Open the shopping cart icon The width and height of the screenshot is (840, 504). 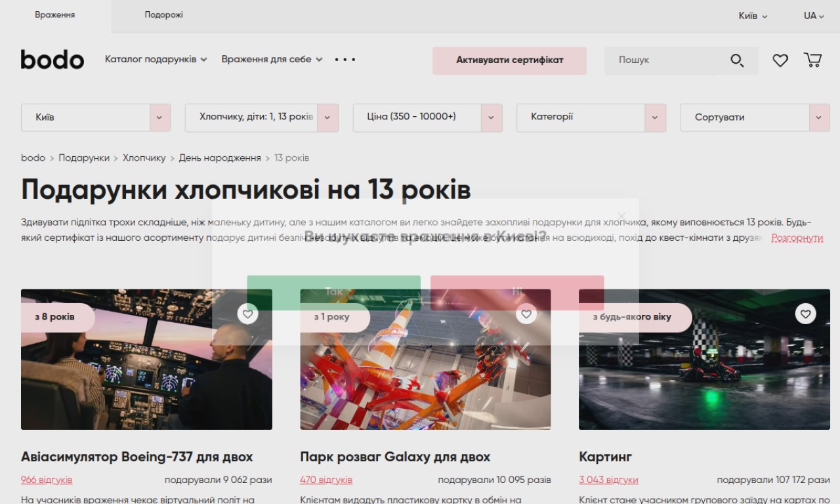point(812,60)
